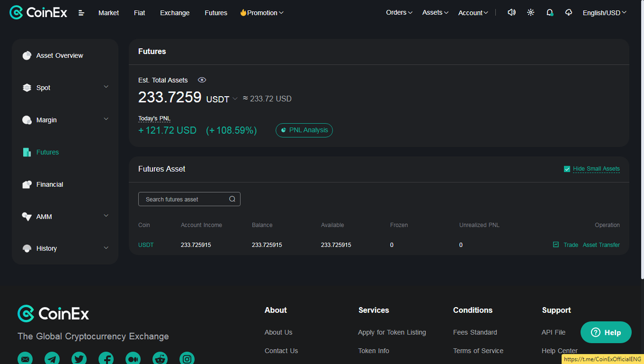Open the About Us footer link

[279, 332]
